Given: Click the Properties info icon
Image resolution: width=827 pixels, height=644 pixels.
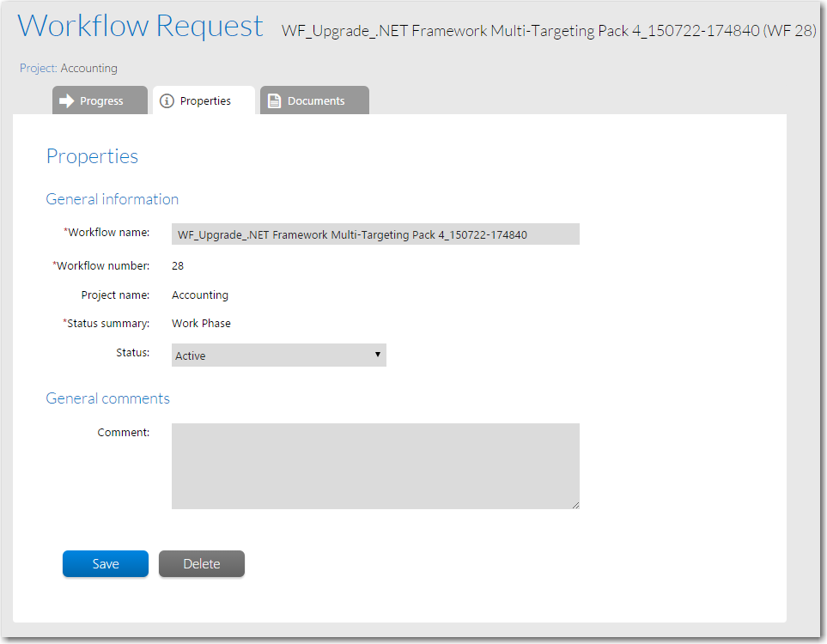Looking at the screenshot, I should pos(167,100).
